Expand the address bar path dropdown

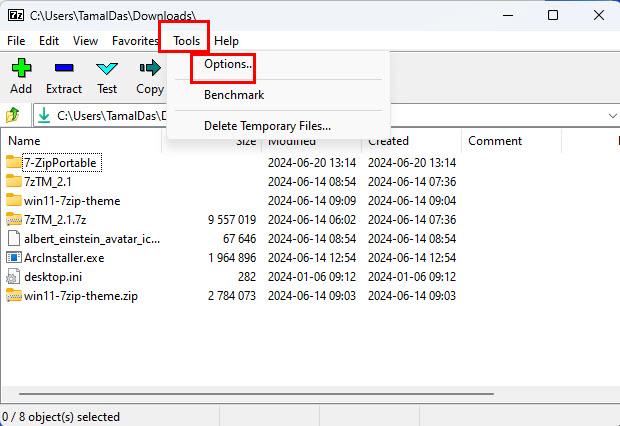tap(612, 115)
